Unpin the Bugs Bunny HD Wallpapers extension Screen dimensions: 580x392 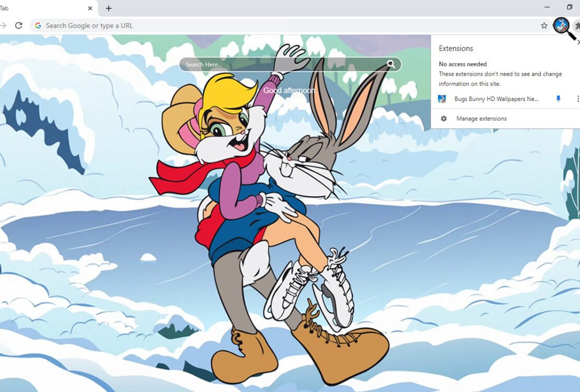pyautogui.click(x=558, y=99)
